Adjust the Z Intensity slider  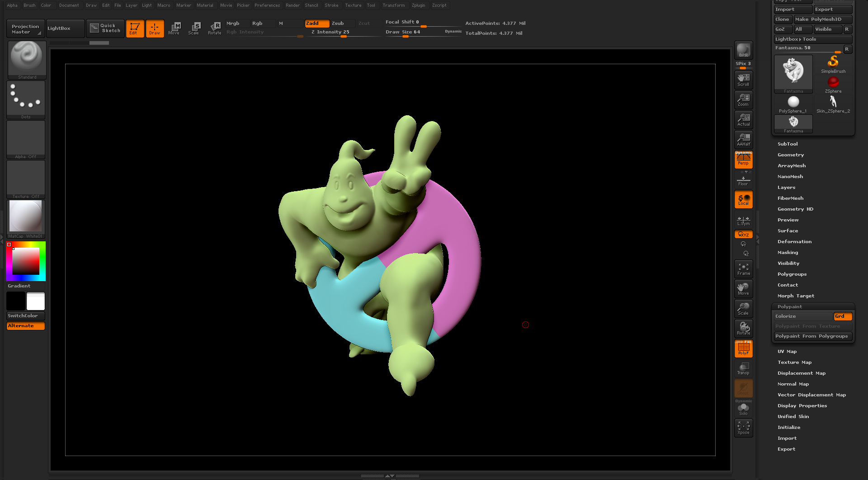coord(344,33)
